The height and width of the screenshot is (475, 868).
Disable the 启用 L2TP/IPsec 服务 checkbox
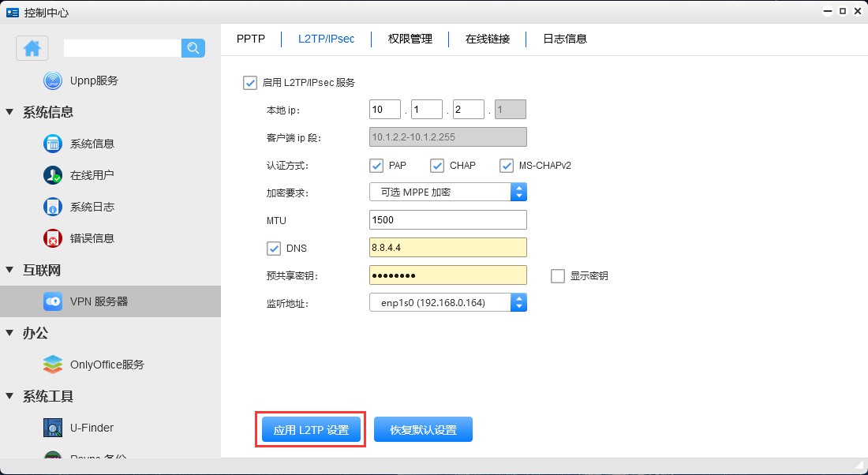point(251,82)
